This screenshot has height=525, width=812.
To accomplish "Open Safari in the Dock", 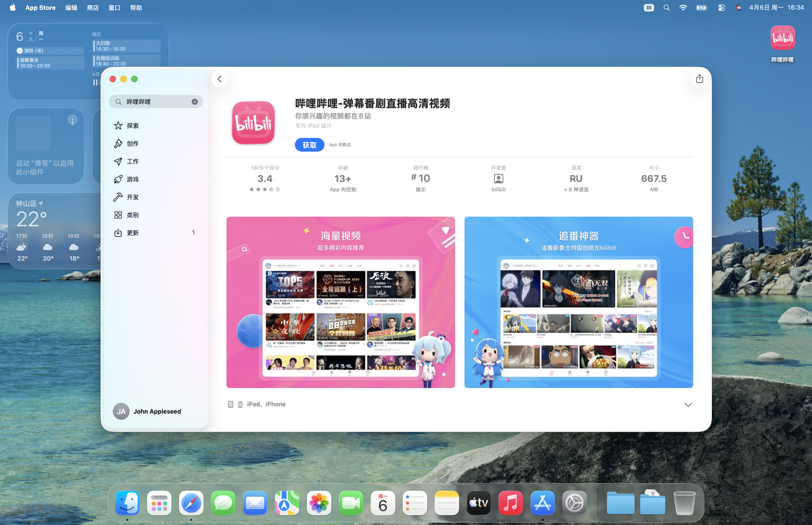I will tap(191, 503).
